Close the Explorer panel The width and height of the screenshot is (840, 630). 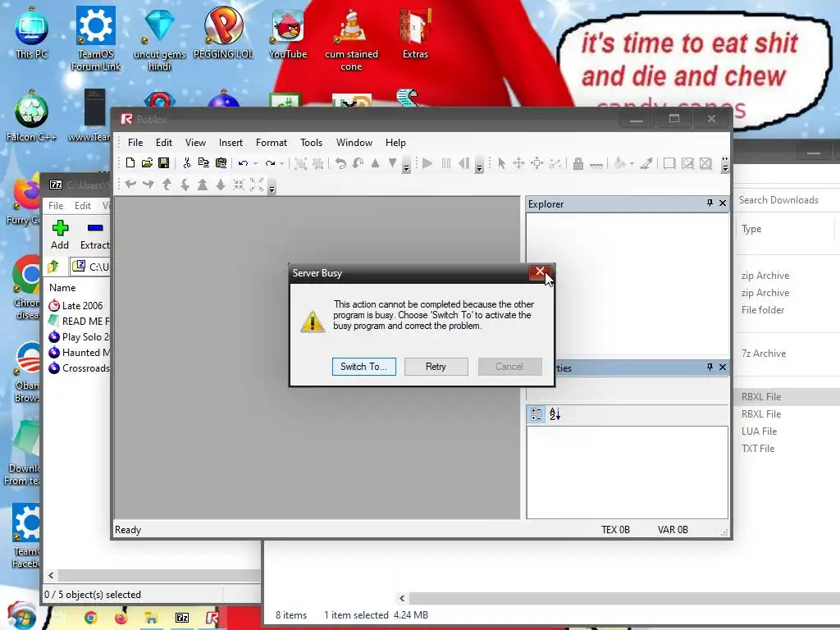723,203
